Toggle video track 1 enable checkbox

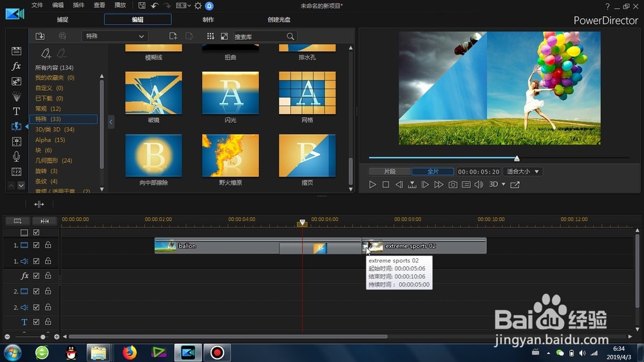point(36,245)
